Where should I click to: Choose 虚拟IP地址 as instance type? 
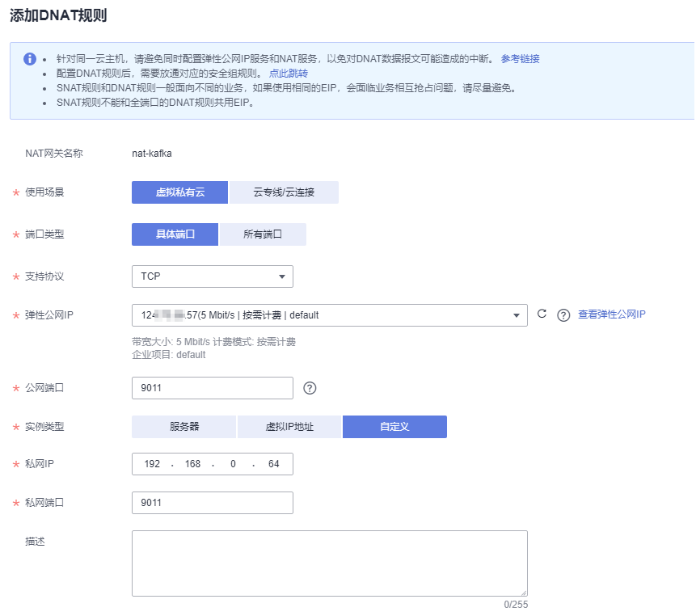(288, 426)
